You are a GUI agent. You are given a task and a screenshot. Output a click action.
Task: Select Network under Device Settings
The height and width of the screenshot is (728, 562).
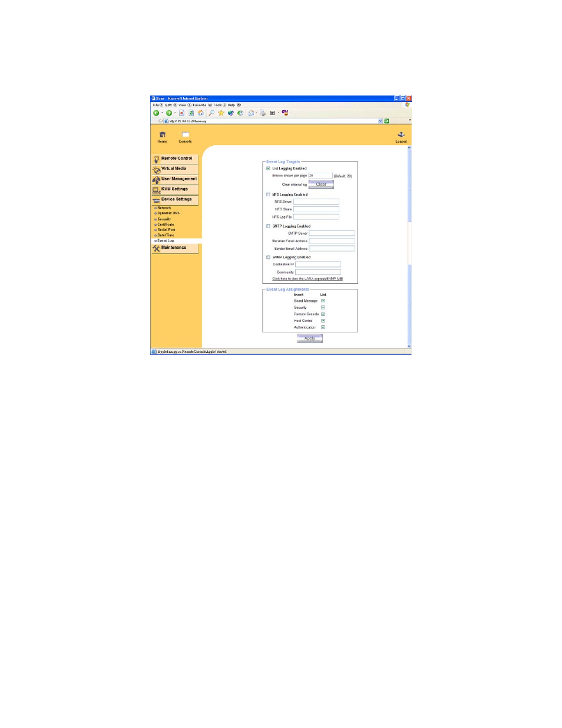pyautogui.click(x=164, y=207)
